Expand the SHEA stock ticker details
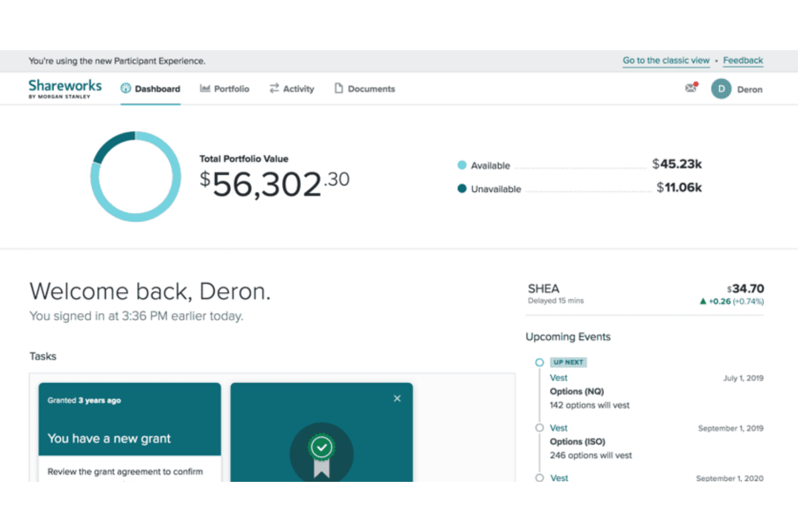Image resolution: width=798 pixels, height=532 pixels. [543, 288]
